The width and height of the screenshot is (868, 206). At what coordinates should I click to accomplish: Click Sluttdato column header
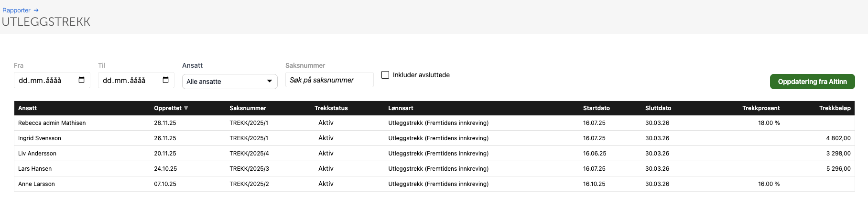pos(658,108)
